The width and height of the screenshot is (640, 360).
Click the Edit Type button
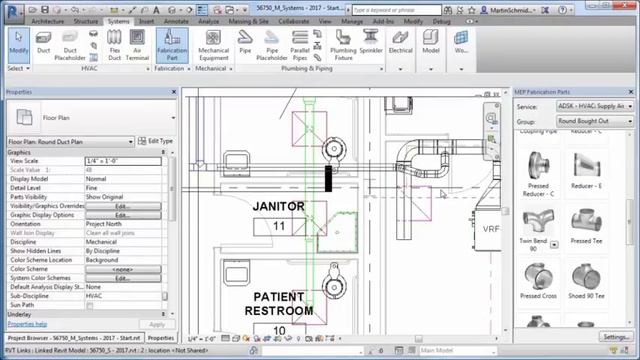pyautogui.click(x=156, y=141)
